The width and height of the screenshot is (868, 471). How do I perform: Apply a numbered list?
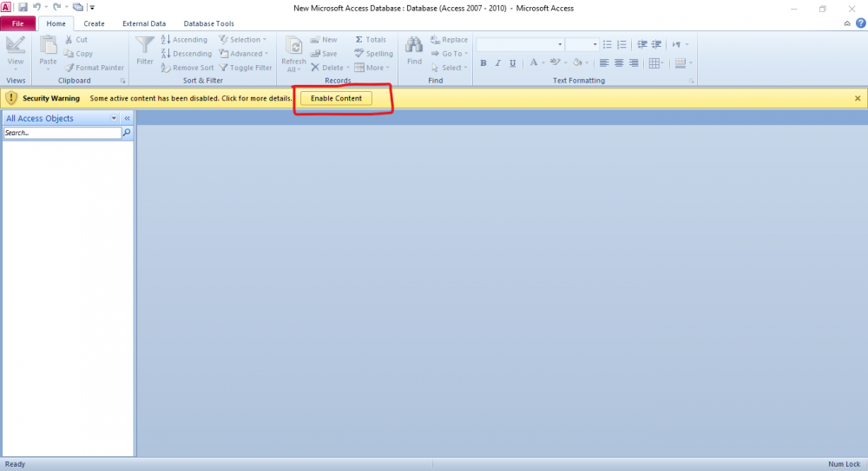[x=621, y=44]
